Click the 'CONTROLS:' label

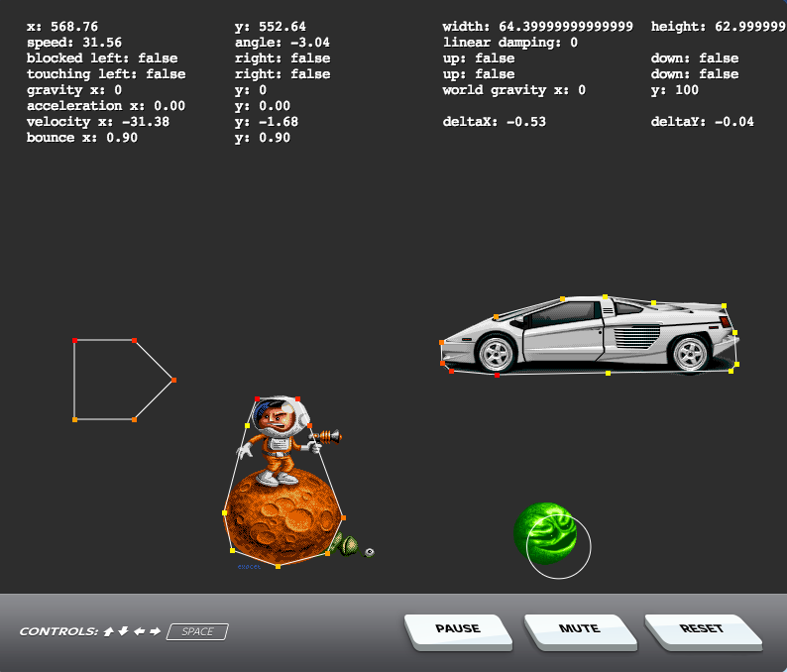[x=58, y=631]
